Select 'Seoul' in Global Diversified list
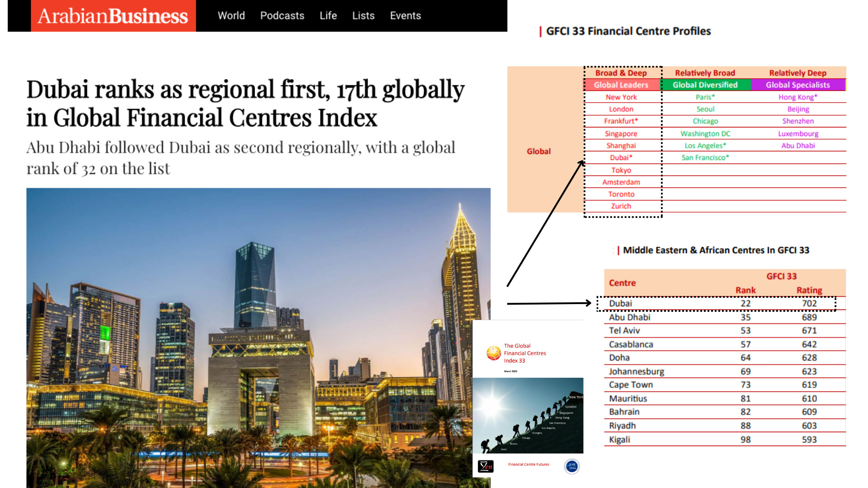The image size is (868, 488). click(x=705, y=109)
